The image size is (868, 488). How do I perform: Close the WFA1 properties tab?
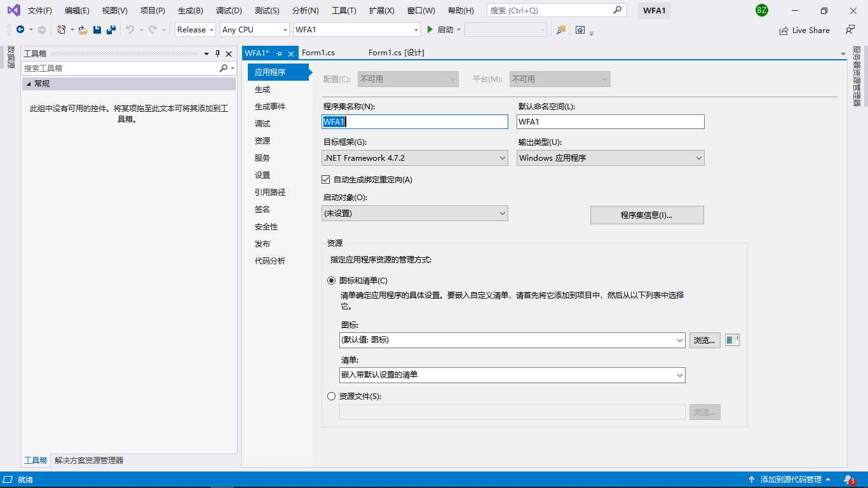pos(291,54)
